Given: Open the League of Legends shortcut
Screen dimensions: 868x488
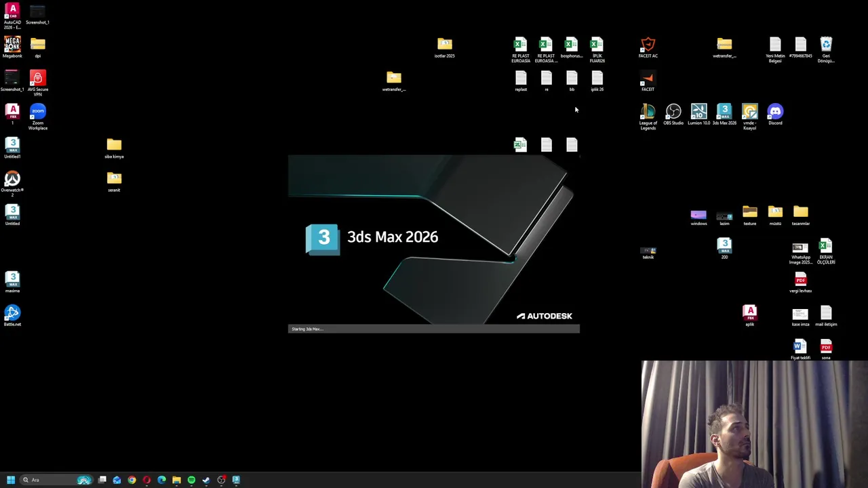Looking at the screenshot, I should [648, 117].
